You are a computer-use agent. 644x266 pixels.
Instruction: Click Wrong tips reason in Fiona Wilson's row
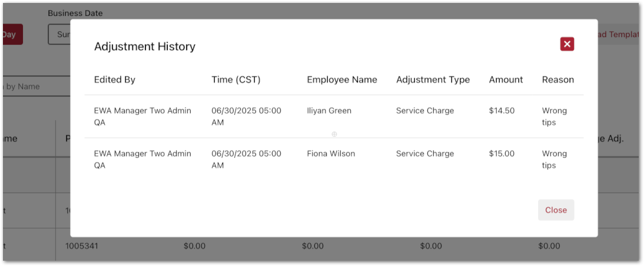click(554, 159)
